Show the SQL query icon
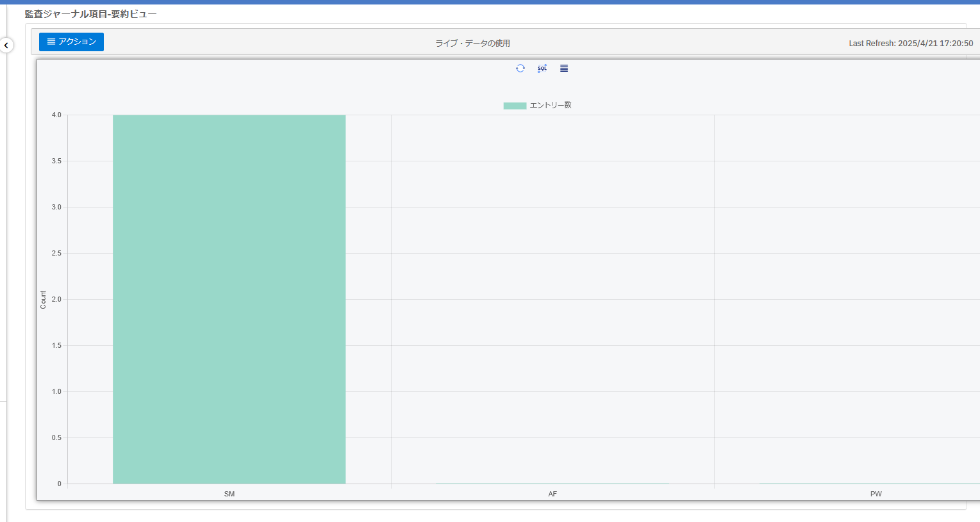The height and width of the screenshot is (522, 980). [542, 69]
